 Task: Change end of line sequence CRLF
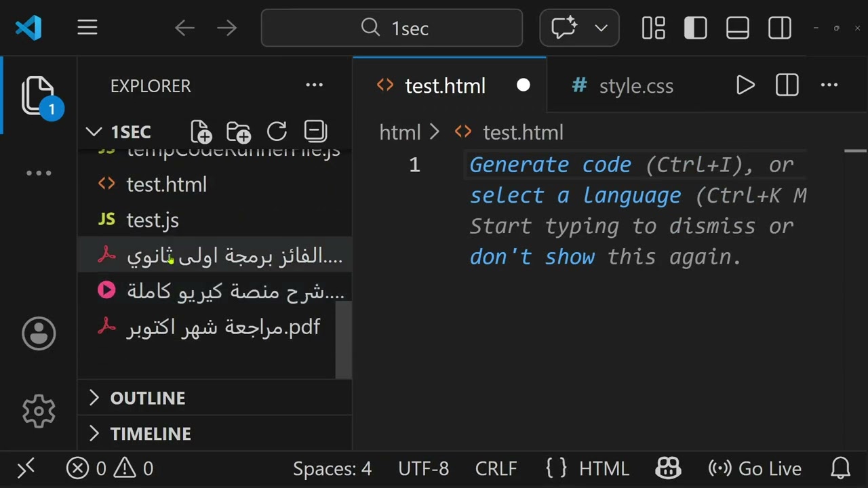[496, 468]
